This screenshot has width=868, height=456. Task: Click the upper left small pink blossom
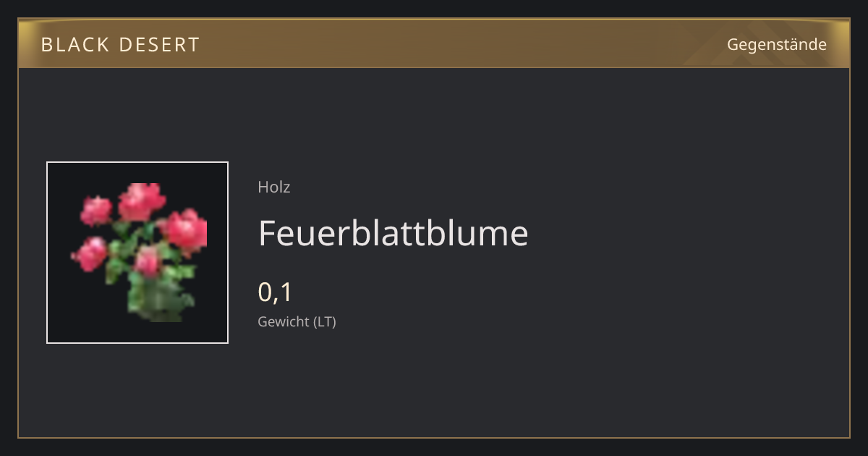click(x=96, y=211)
